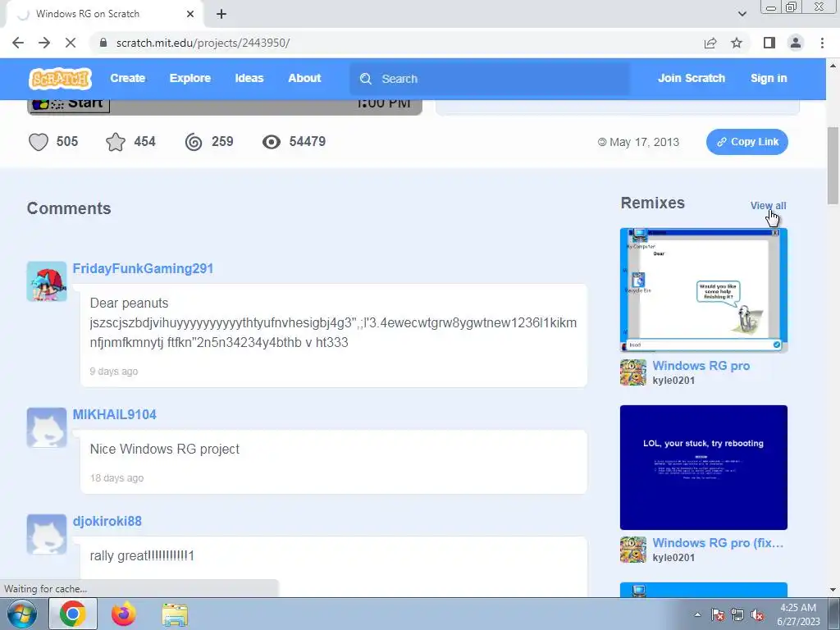Click View all remixes link

pyautogui.click(x=768, y=206)
